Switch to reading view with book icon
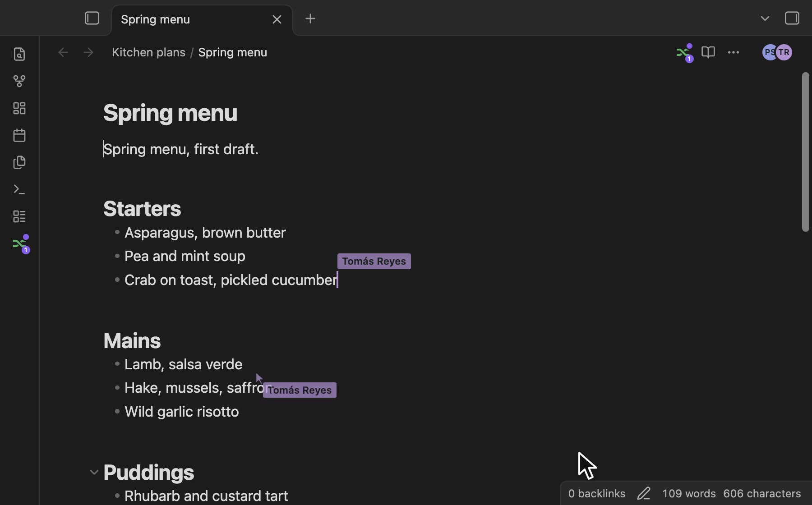 pos(708,52)
